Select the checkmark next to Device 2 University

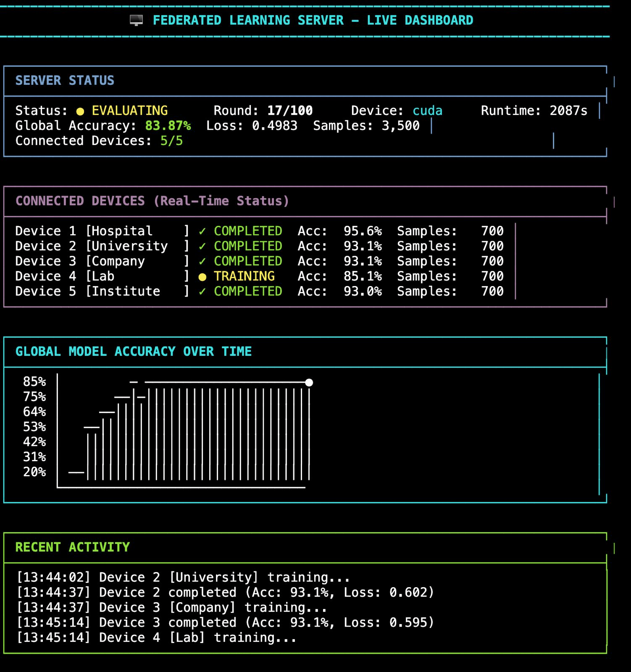click(x=202, y=247)
